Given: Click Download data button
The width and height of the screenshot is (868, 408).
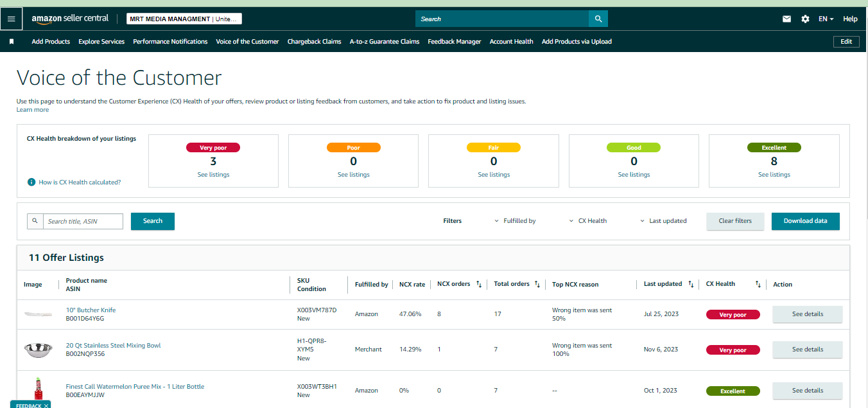Looking at the screenshot, I should pos(805,221).
